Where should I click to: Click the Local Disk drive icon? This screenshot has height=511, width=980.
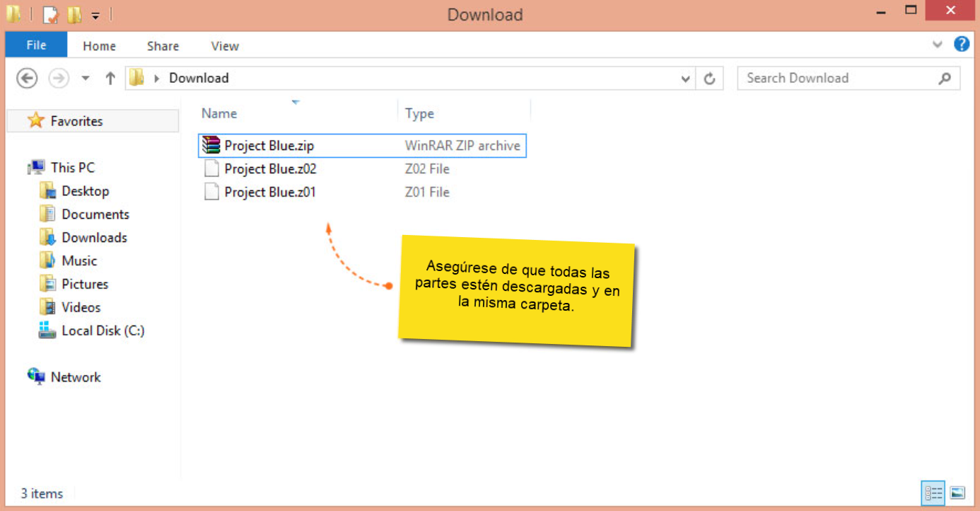(x=47, y=330)
